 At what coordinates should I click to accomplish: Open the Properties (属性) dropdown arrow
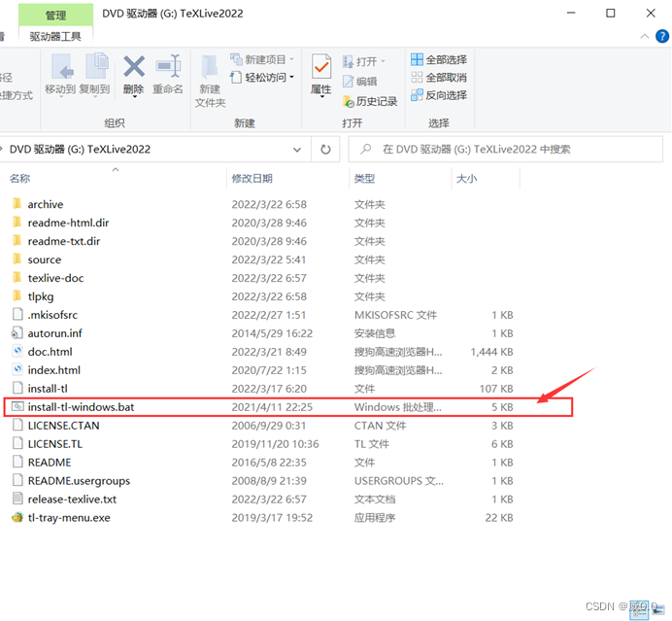321,97
